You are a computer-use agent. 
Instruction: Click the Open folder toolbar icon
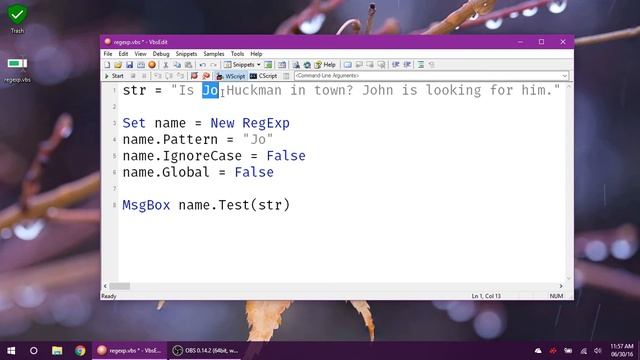click(x=118, y=65)
